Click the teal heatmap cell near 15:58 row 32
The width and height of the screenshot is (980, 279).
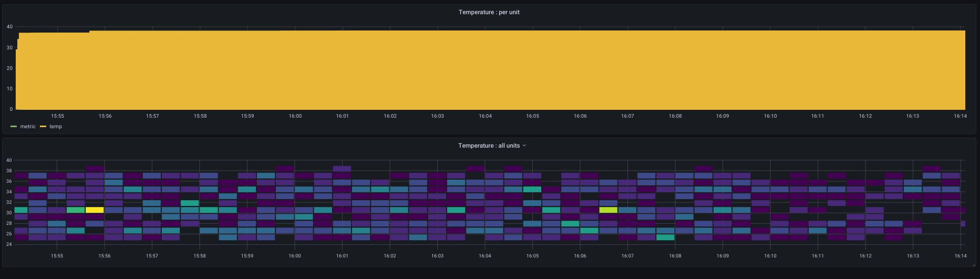coord(190,203)
